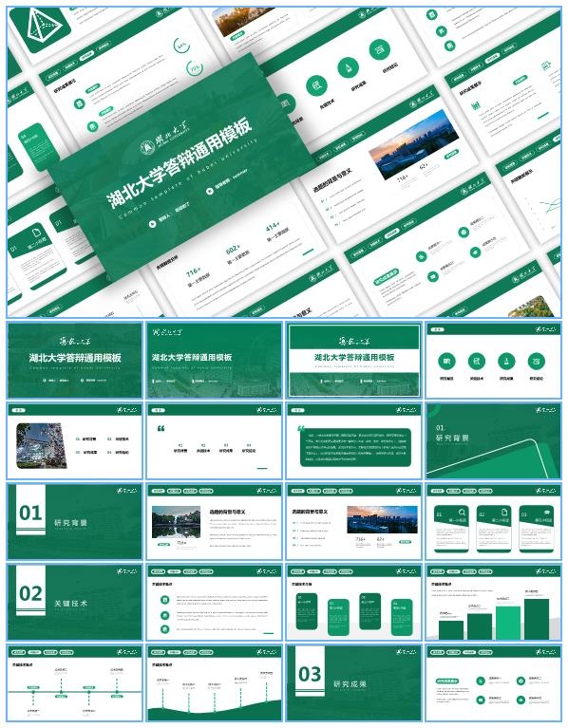This screenshot has width=568, height=728.
Task: Select the slide with lake photo
Action: point(214,521)
